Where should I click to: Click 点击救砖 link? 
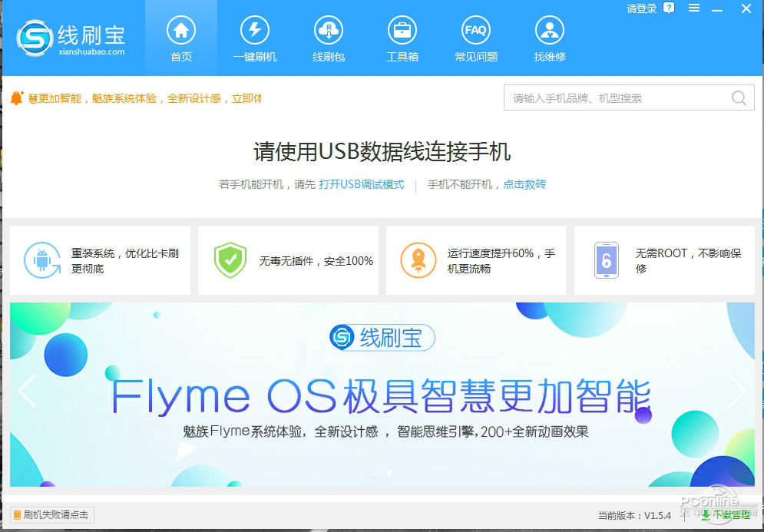(x=524, y=185)
